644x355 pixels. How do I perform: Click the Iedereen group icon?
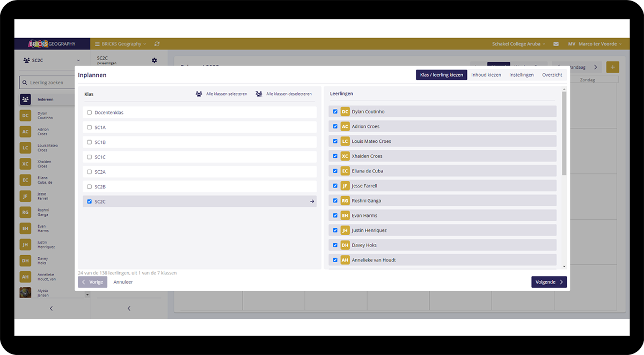point(26,99)
